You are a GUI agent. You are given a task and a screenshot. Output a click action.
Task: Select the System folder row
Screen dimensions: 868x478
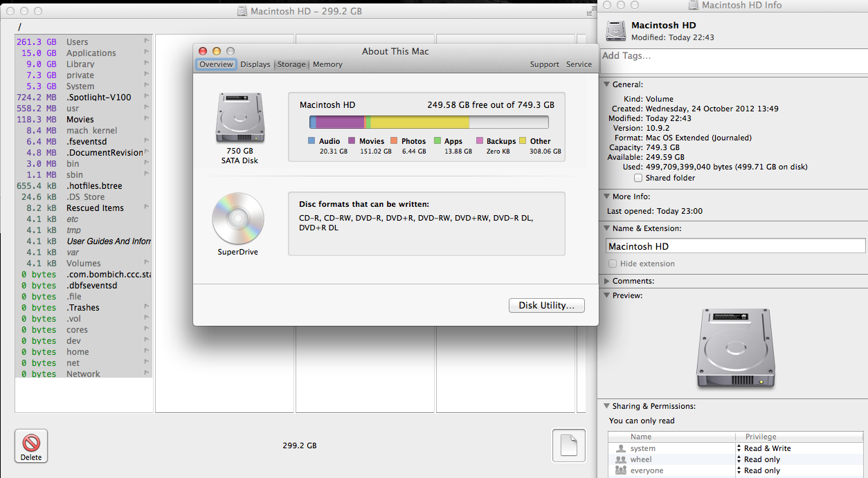(x=84, y=86)
